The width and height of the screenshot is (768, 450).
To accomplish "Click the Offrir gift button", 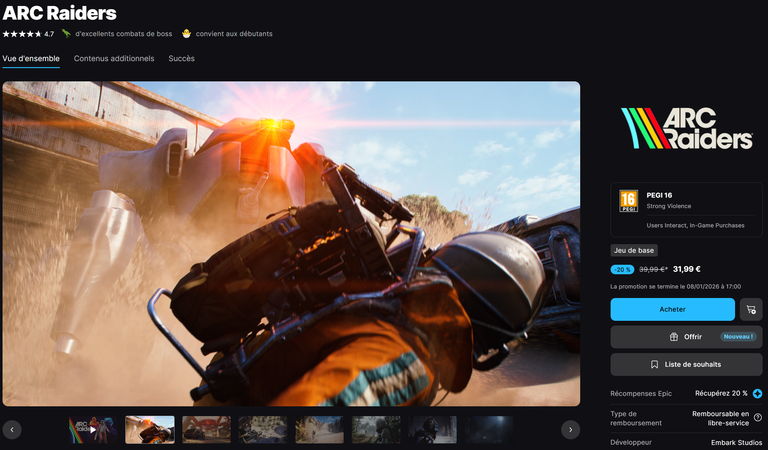I will pos(686,337).
